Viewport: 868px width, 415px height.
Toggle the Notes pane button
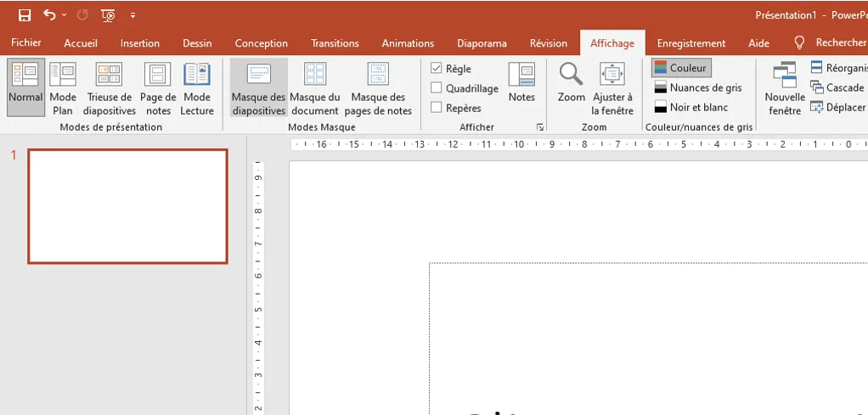[x=521, y=81]
